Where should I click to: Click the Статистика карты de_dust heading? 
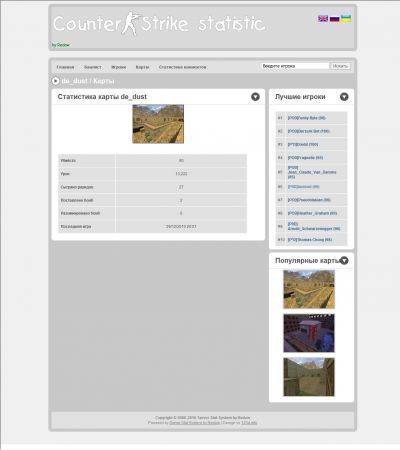tap(102, 97)
